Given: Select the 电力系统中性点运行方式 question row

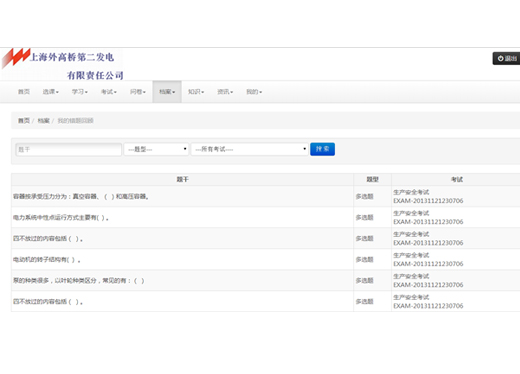Looking at the screenshot, I should (x=266, y=217).
